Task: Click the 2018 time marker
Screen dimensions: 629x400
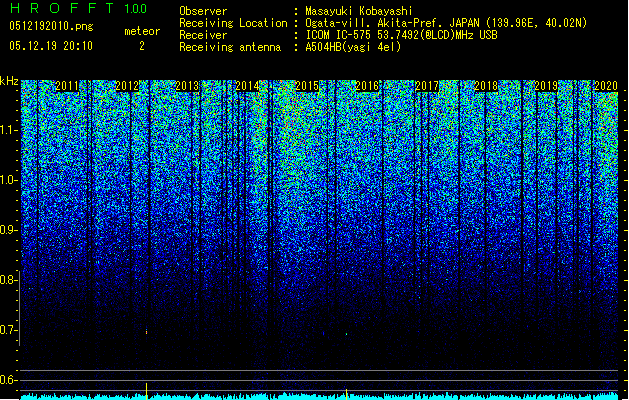Action: point(486,86)
